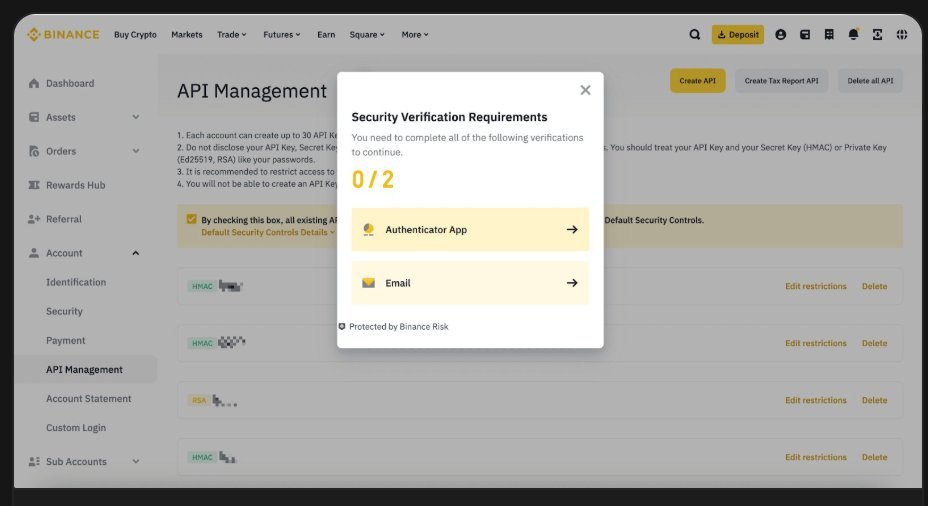Open the user profile icon
Image resolution: width=928 pixels, height=506 pixels.
pos(781,34)
